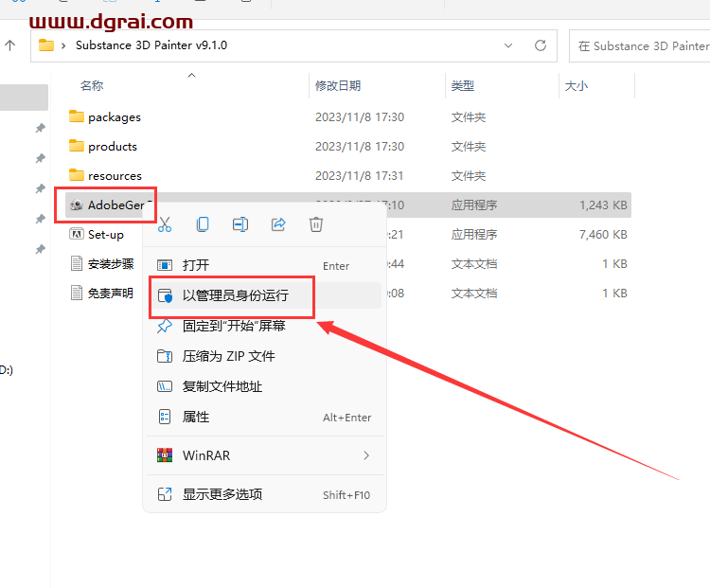The width and height of the screenshot is (710, 588).
Task: Click the Substance 3D Painter v9.1.0 breadcrumb
Action: tap(151, 45)
